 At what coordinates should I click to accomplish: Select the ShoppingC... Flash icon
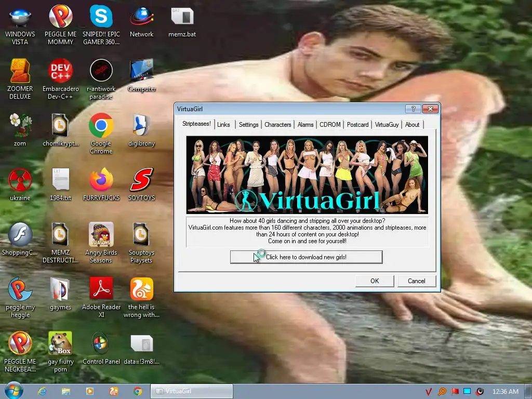coord(20,240)
